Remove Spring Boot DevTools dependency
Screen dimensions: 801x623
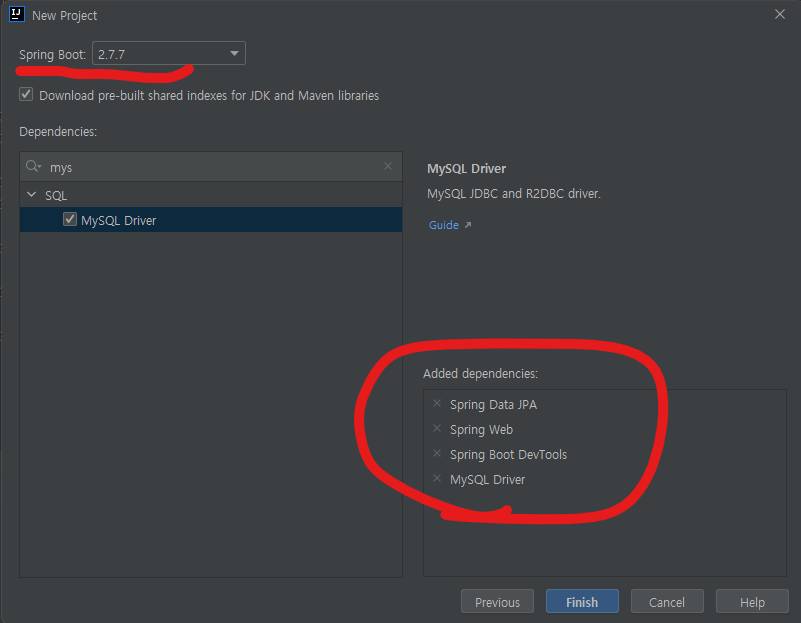pyautogui.click(x=437, y=453)
